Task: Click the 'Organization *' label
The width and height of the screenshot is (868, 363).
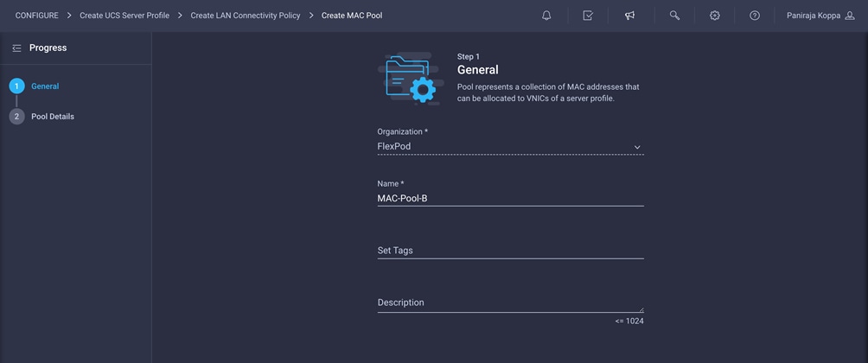Action: click(x=403, y=131)
